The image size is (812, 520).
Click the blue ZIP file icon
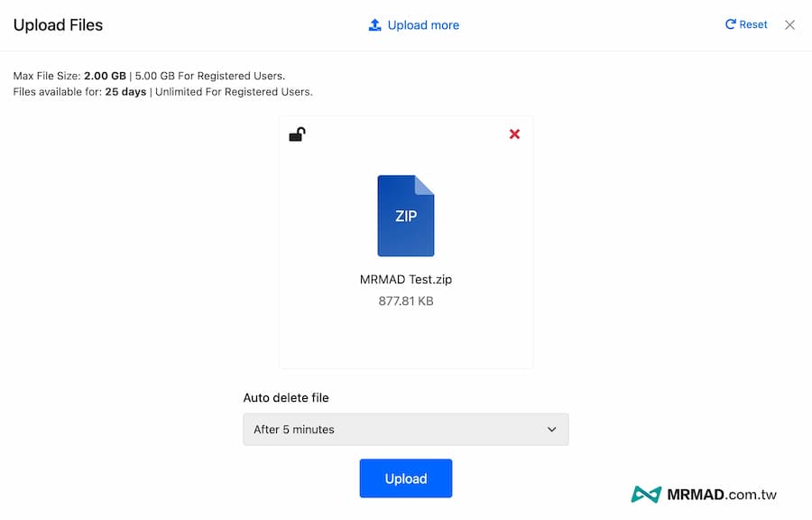(406, 216)
